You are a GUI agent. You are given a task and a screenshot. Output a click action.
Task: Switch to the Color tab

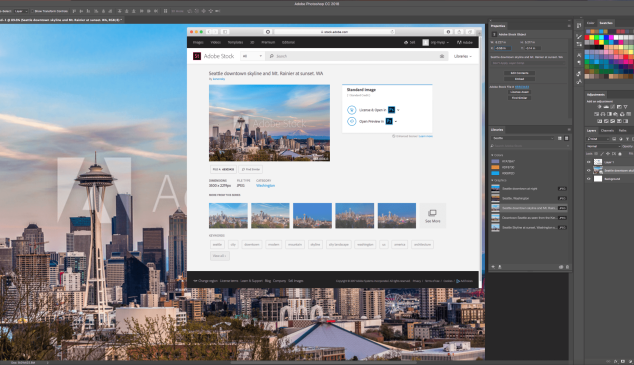click(x=591, y=23)
